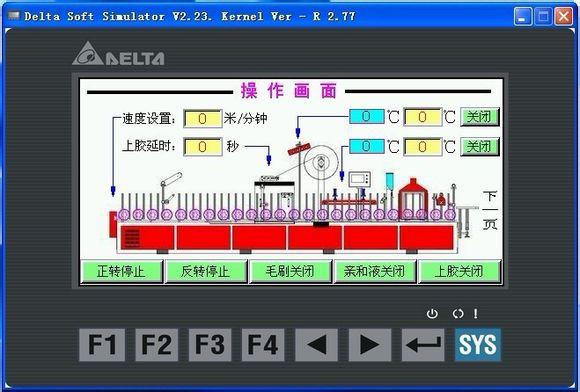Click the top-row cyan temperature display
Image resolution: width=580 pixels, height=392 pixels.
[366, 116]
